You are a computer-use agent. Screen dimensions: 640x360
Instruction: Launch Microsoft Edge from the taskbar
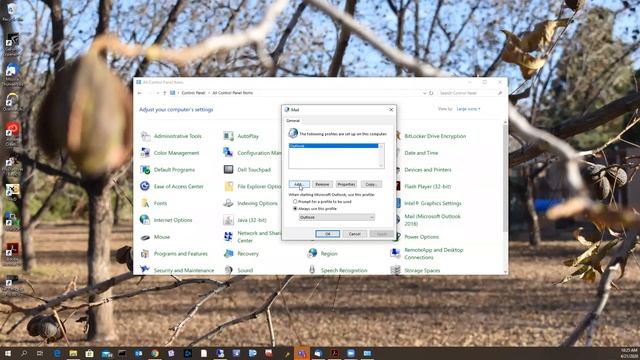click(57, 353)
